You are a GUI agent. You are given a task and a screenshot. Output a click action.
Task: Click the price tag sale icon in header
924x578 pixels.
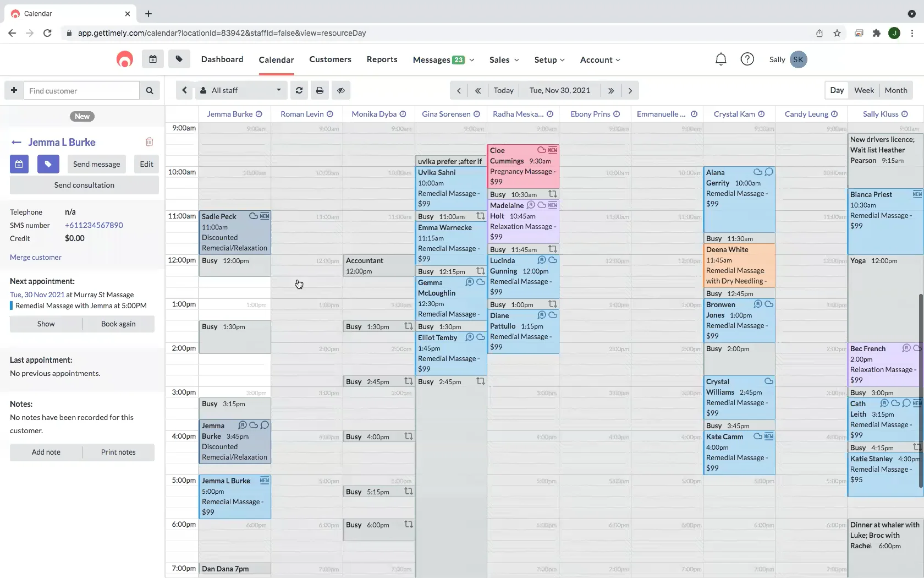click(179, 59)
